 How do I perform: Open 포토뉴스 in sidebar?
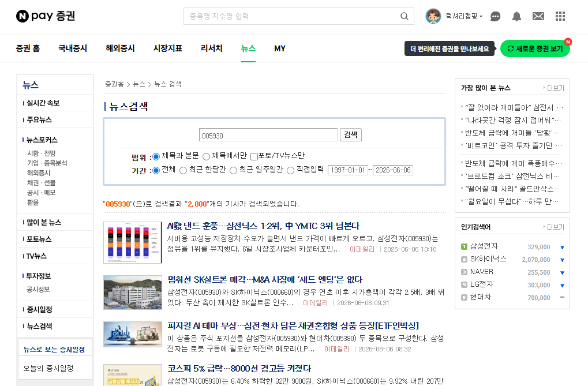[x=39, y=239]
